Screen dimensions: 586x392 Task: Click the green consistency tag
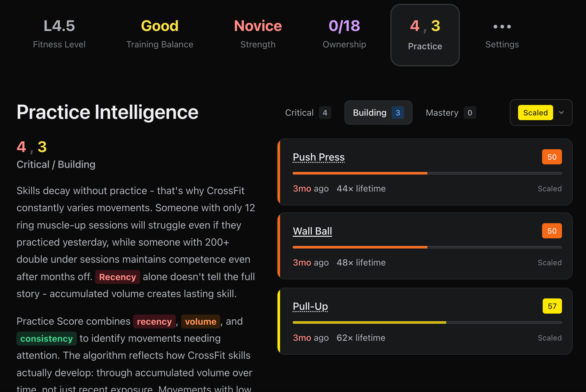46,339
